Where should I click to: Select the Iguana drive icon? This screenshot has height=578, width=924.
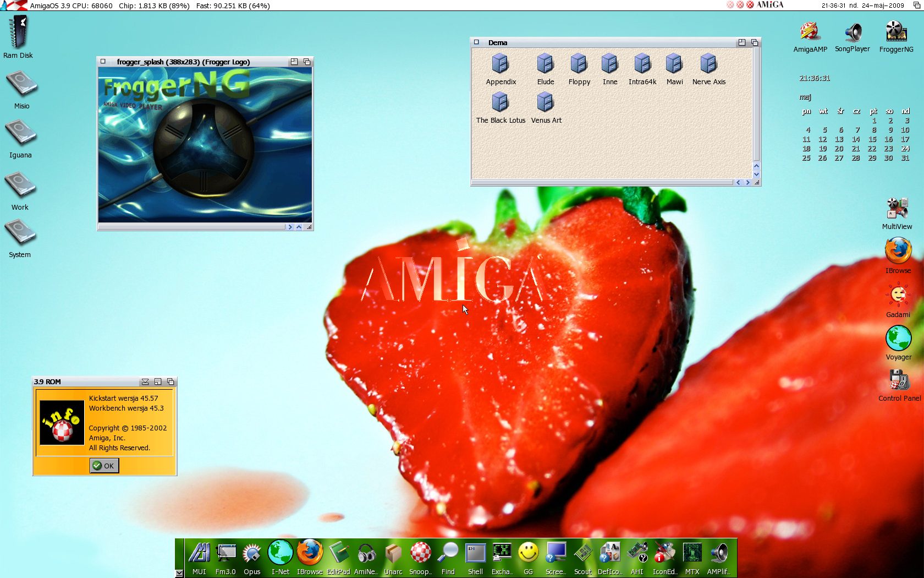20,138
